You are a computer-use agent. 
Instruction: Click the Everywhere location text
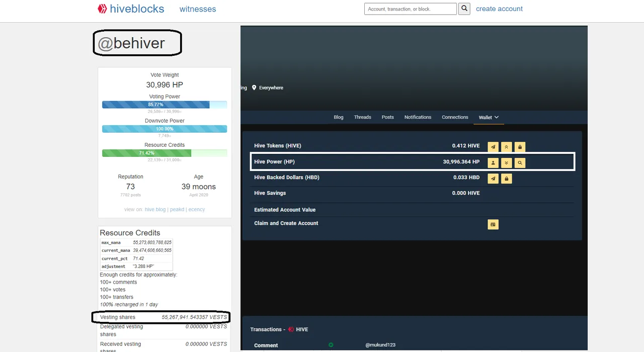[x=271, y=87]
